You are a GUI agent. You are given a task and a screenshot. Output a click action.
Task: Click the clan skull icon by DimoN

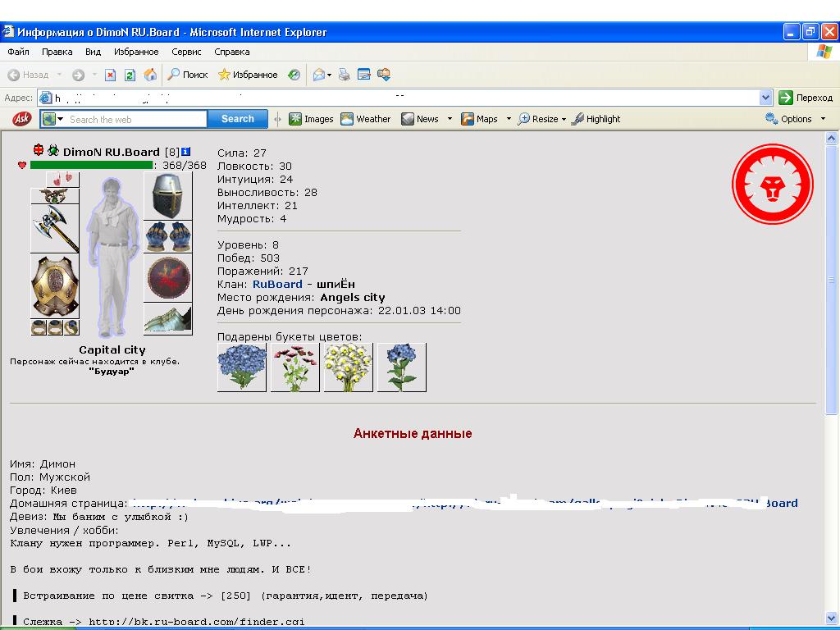[53, 151]
